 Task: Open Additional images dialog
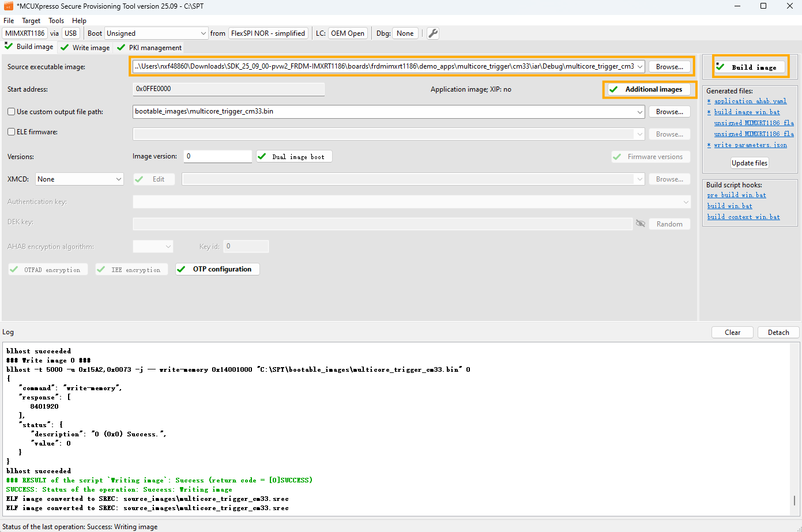point(649,89)
